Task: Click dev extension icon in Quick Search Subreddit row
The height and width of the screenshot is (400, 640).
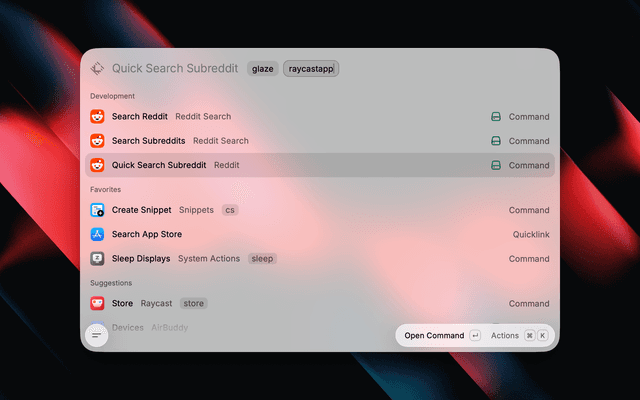Action: (x=496, y=165)
